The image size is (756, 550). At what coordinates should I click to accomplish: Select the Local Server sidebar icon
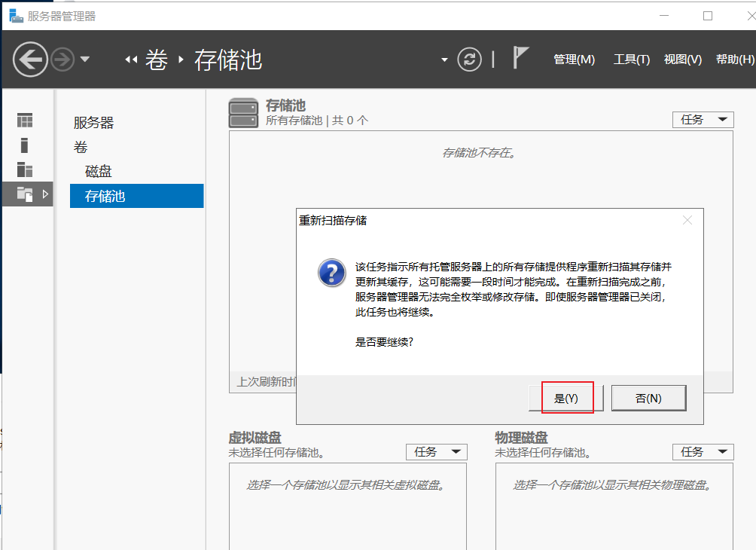coord(25,145)
